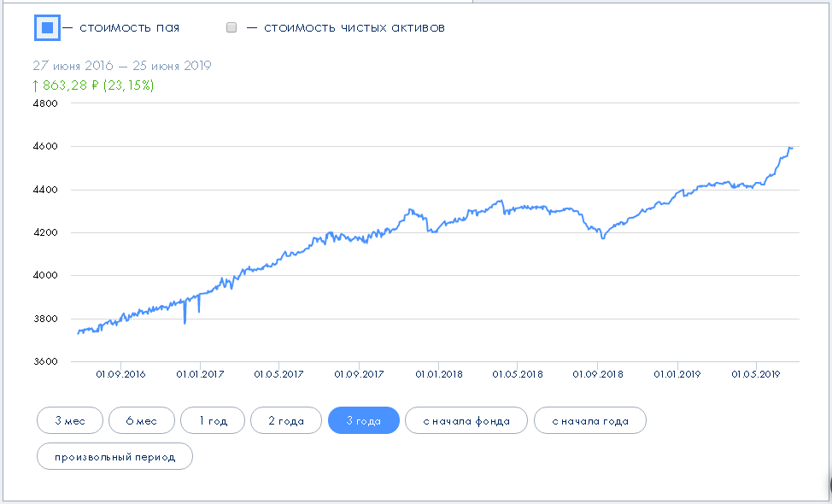Click x-axis date 01.01.2019
Screen dimensions: 832x504
point(677,374)
